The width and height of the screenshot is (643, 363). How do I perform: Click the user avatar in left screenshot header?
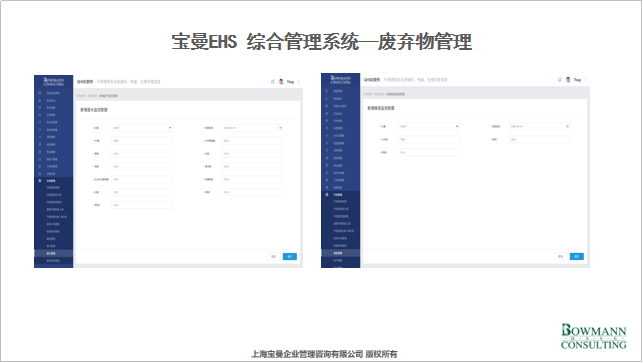(281, 82)
